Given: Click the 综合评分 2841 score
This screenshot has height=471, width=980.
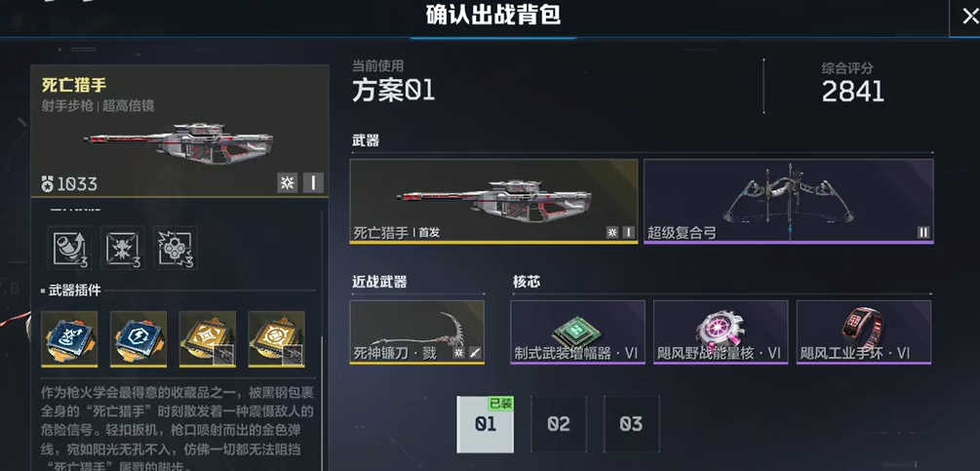Looking at the screenshot, I should [x=852, y=93].
